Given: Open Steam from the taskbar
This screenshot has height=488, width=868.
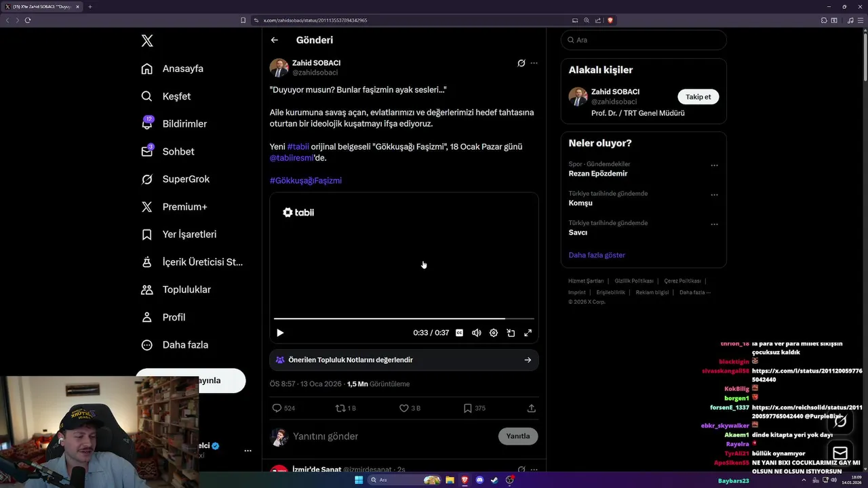Looking at the screenshot, I should tap(494, 480).
